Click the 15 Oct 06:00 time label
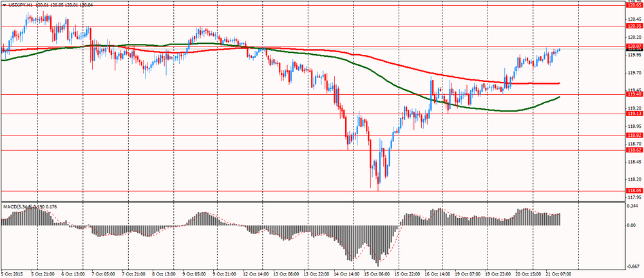644x278 pixels. pyautogui.click(x=377, y=273)
